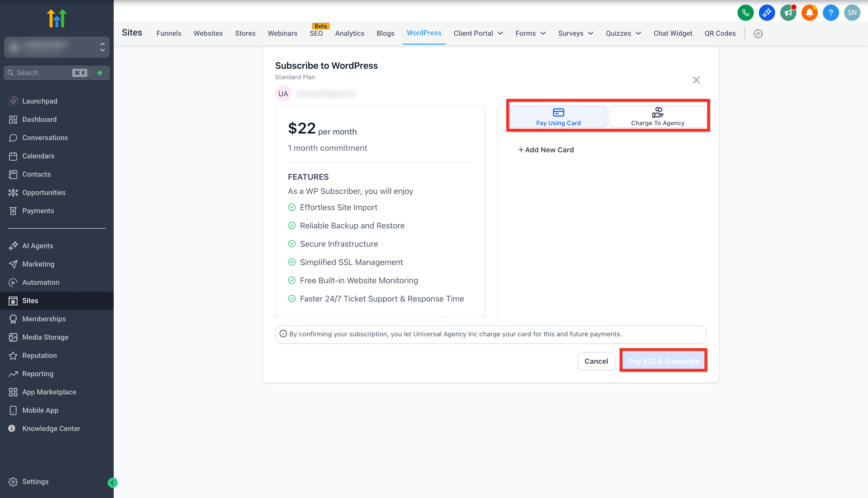Open the orange notifications bell
Viewport: 868px width, 498px height.
tap(809, 13)
